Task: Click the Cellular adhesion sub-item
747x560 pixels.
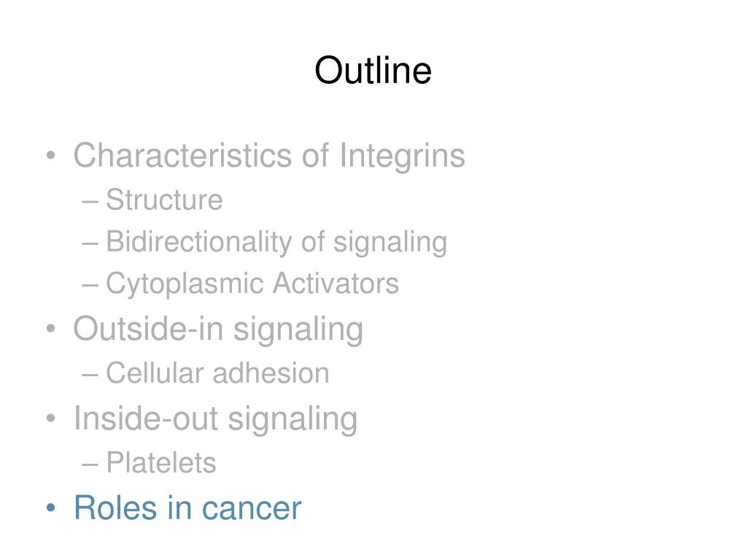Action: coord(217,373)
